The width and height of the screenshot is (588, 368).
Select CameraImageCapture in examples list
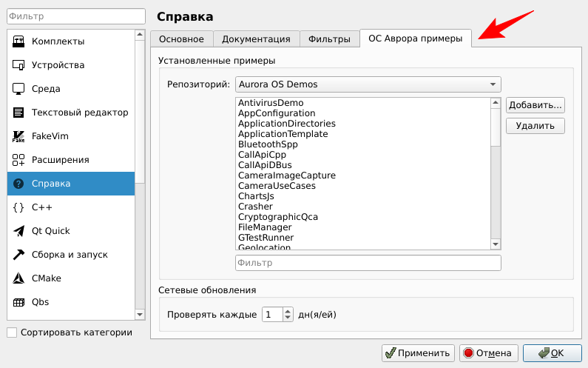coord(287,175)
